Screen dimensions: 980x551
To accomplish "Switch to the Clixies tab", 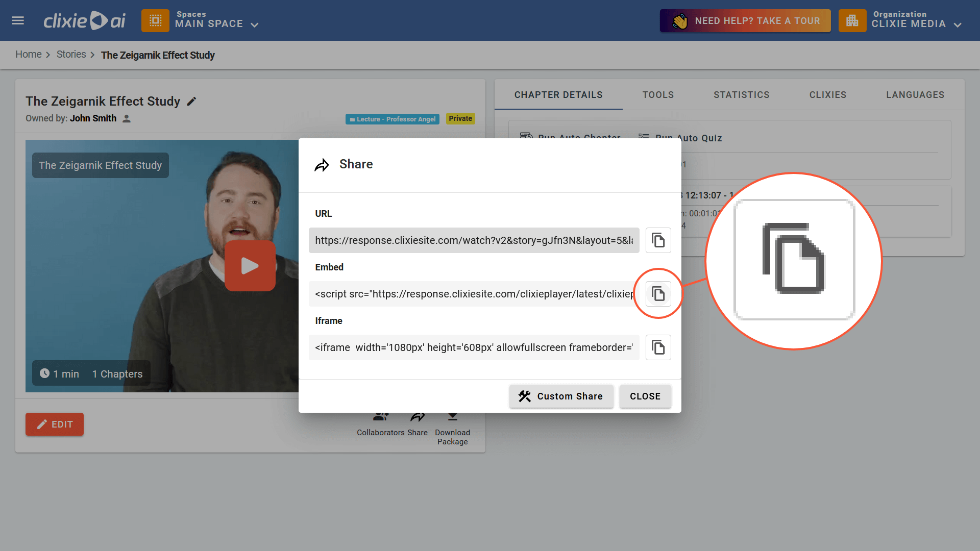I will point(828,95).
